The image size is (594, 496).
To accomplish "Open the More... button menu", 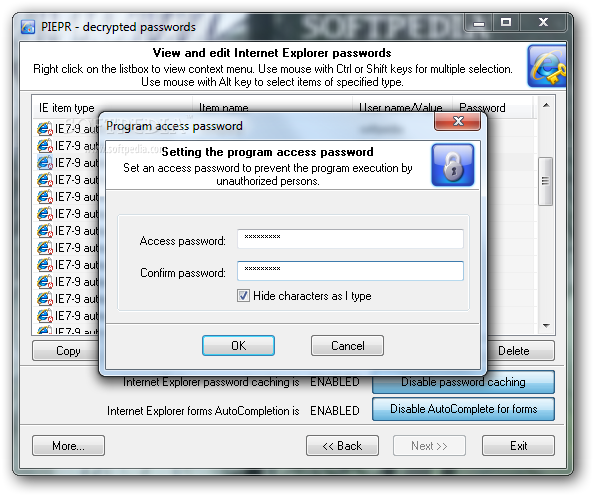I will pyautogui.click(x=69, y=446).
